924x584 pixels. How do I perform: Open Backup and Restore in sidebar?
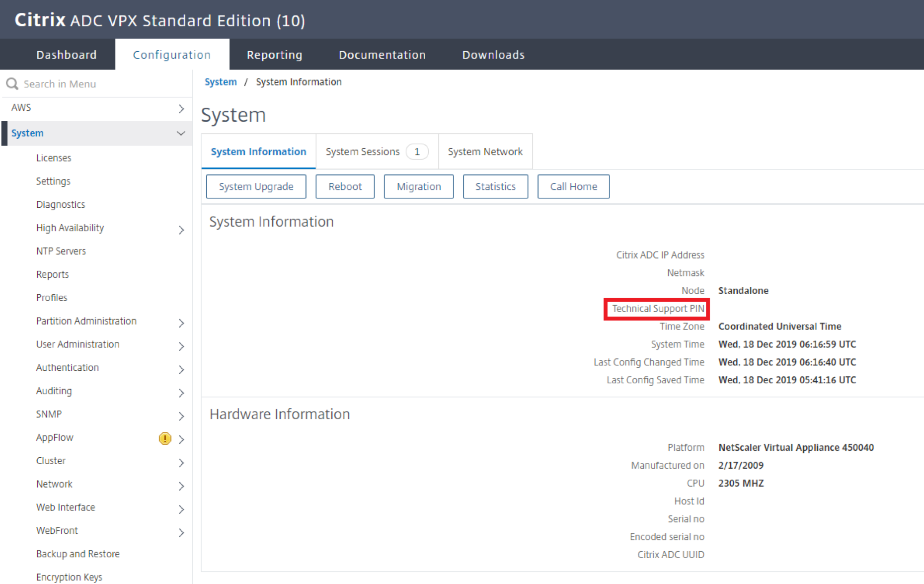(x=78, y=554)
